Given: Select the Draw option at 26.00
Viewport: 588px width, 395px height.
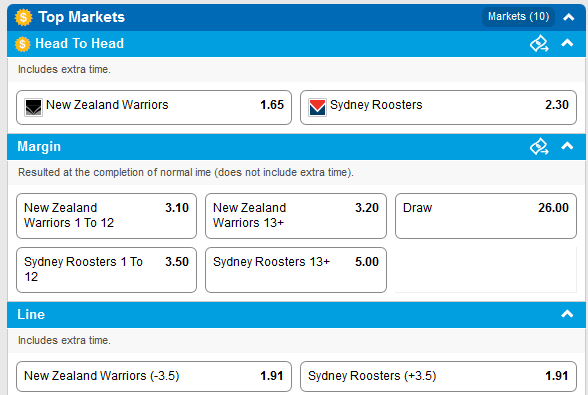Looking at the screenshot, I should pyautogui.click(x=486, y=216).
